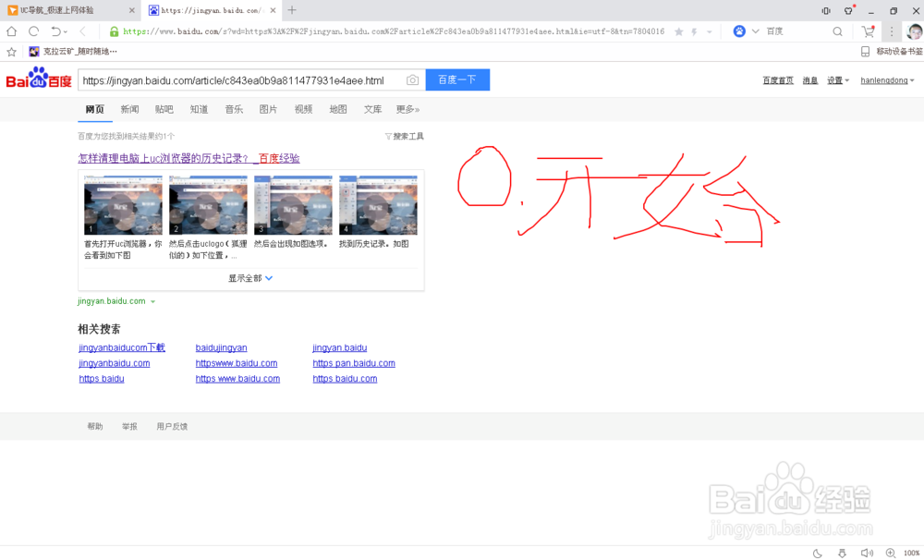Open the browser menu via the three-dot icon

pyautogui.click(x=890, y=30)
